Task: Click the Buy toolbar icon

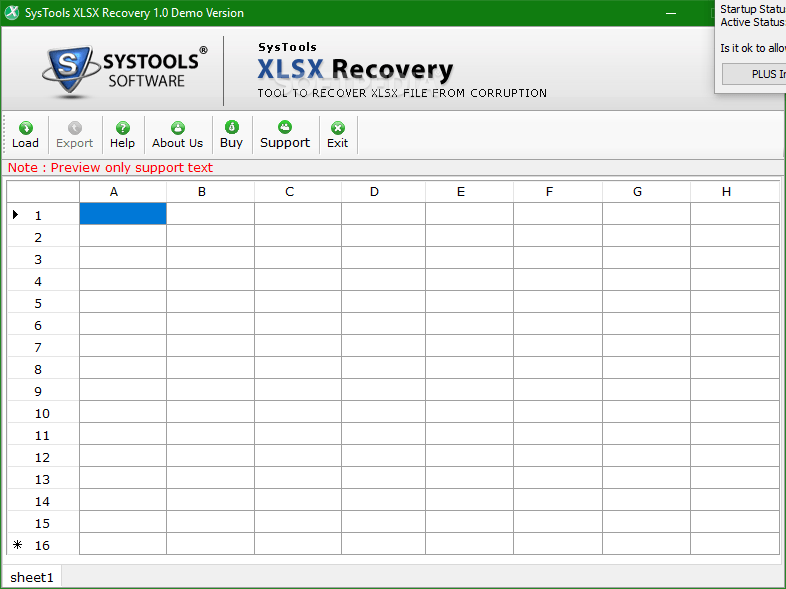Action: [x=231, y=135]
